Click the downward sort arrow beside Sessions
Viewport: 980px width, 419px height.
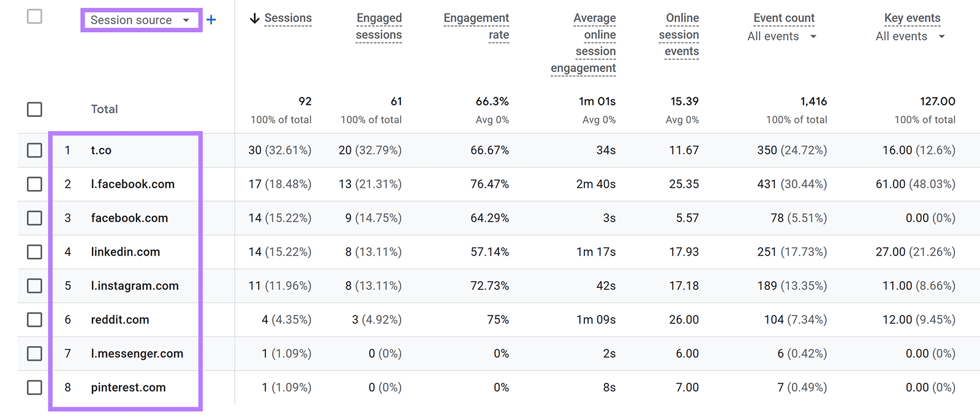point(254,18)
